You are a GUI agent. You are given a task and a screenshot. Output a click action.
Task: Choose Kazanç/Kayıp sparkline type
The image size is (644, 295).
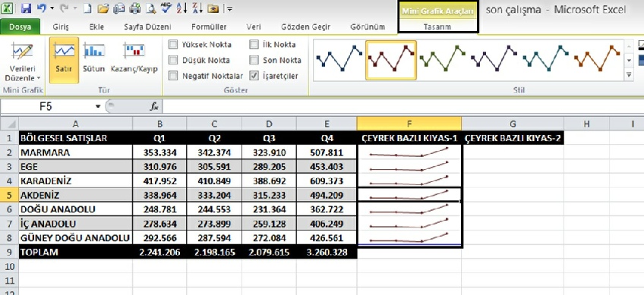click(x=134, y=61)
